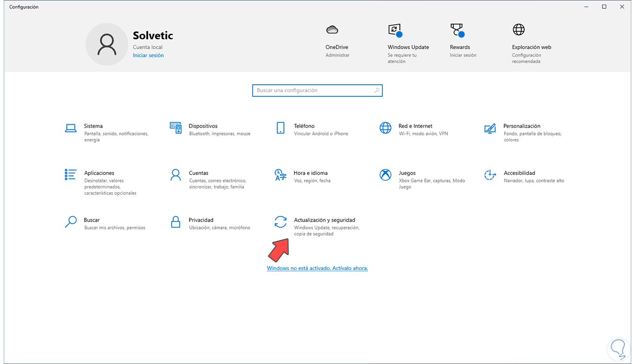Select the Accesibilidad category title
This screenshot has width=635, height=364.
520,173
